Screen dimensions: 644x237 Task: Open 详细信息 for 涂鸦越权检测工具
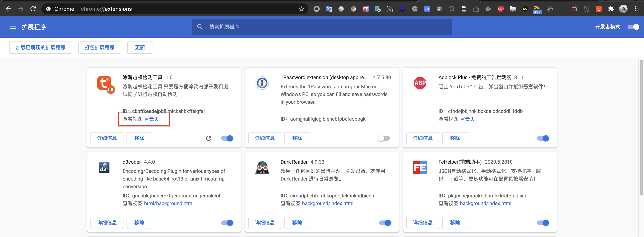[107, 138]
